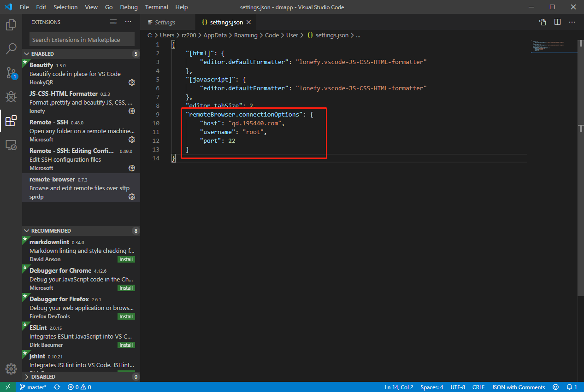The image size is (584, 392).
Task: Close the settings.json tab
Action: (x=248, y=22)
